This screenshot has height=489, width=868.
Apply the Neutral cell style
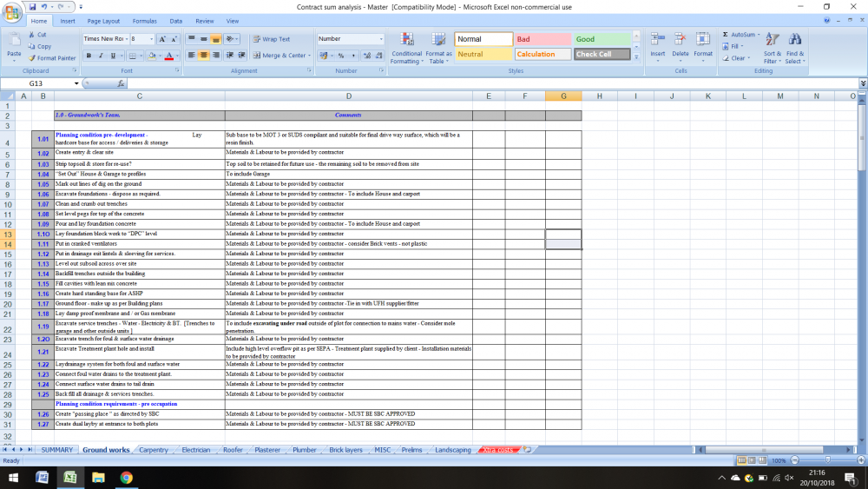pyautogui.click(x=483, y=54)
